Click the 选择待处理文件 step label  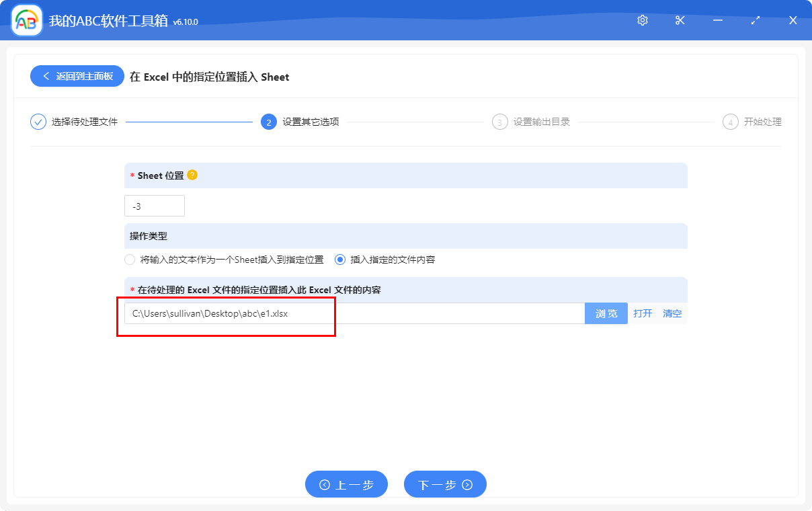tap(85, 122)
